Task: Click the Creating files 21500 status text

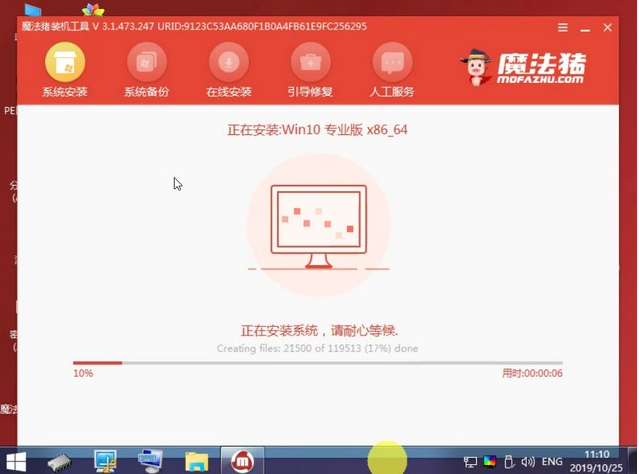Action: [x=317, y=348]
